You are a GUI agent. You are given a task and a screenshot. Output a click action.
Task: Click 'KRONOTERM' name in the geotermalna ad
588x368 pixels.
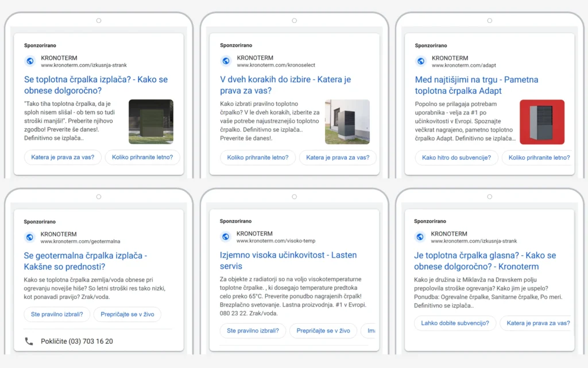59,235
